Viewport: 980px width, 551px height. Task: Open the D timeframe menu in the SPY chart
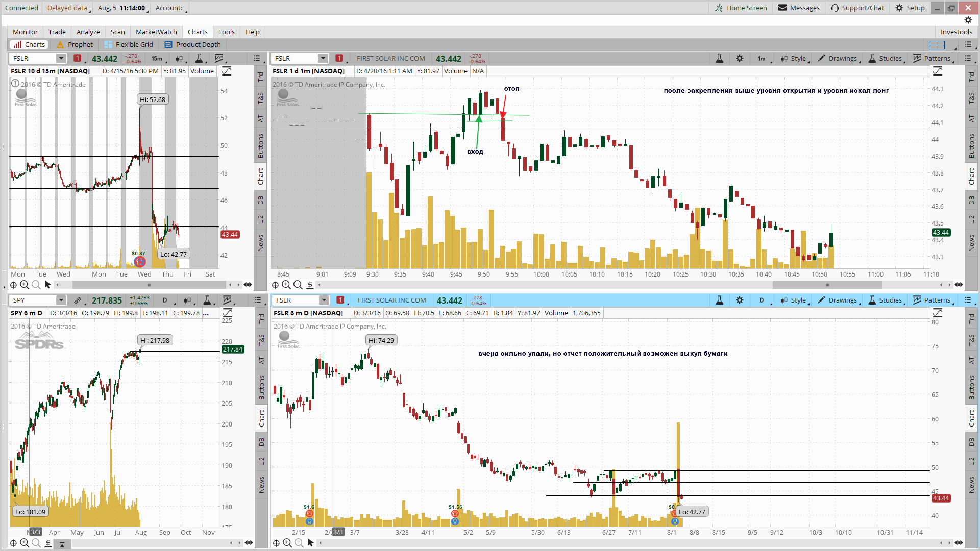[166, 300]
